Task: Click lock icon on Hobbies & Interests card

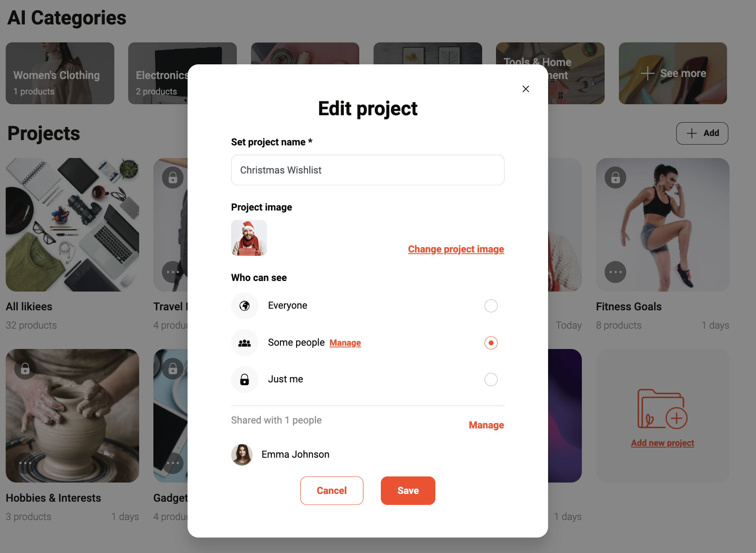Action: pos(25,369)
